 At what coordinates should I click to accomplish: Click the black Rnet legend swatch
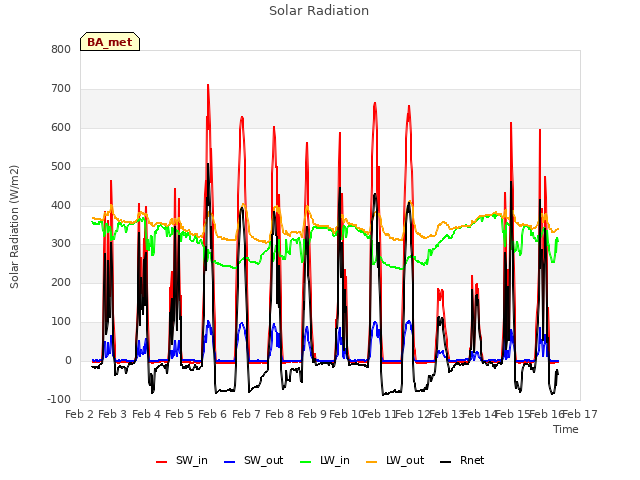point(446,462)
